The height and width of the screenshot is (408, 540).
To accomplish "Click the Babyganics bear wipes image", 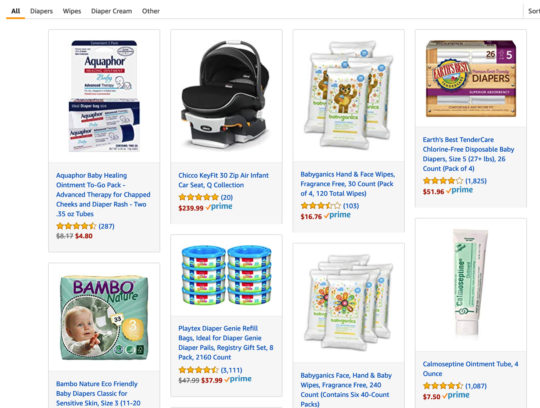I will click(348, 95).
